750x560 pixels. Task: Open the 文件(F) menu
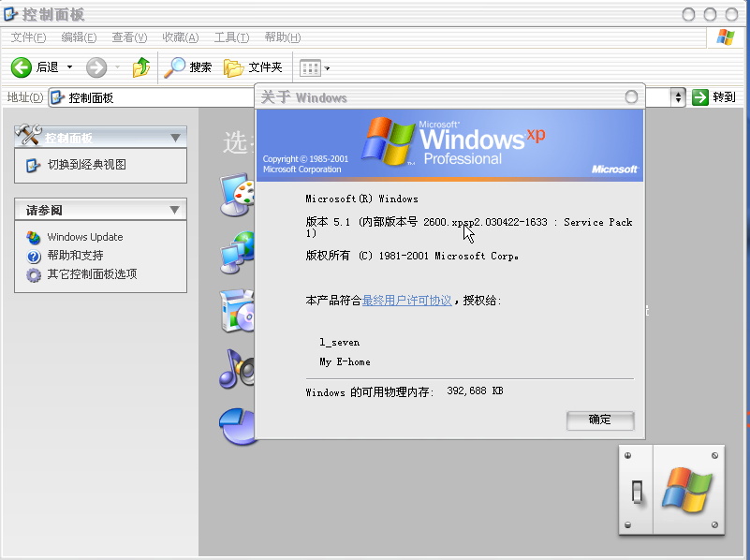[x=28, y=37]
